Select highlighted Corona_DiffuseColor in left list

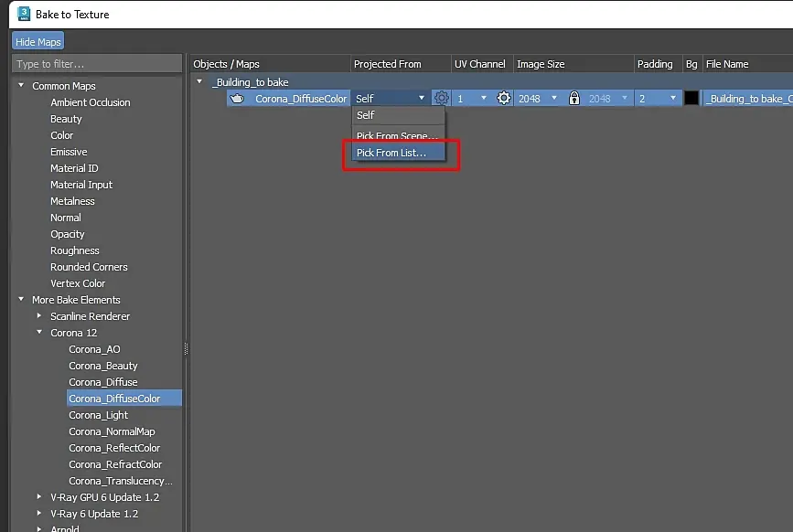coord(123,399)
